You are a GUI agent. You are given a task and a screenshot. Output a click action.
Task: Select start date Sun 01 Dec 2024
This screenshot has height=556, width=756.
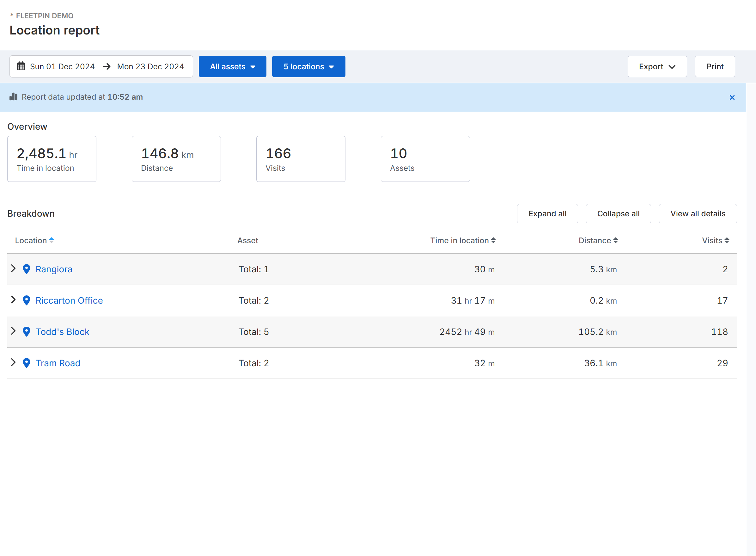(x=62, y=67)
